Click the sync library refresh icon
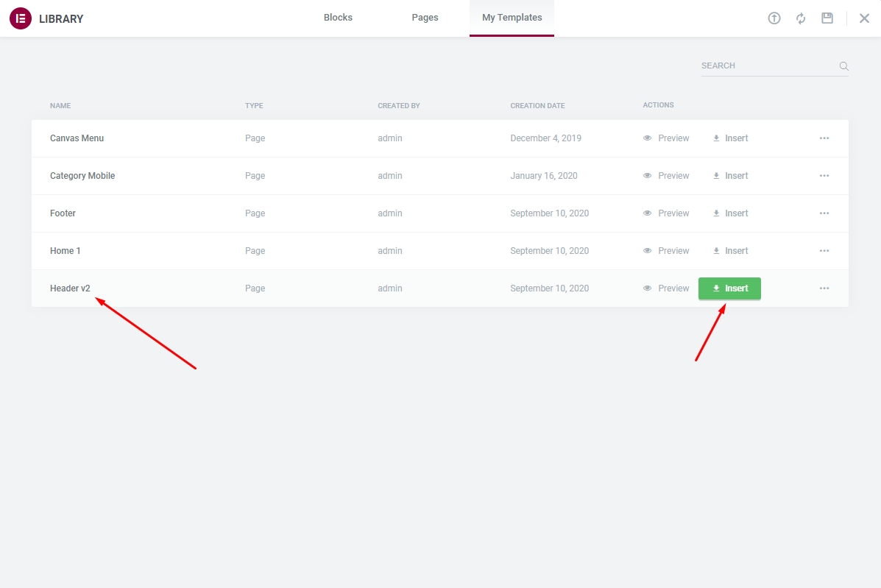Image resolution: width=881 pixels, height=588 pixels. click(801, 18)
